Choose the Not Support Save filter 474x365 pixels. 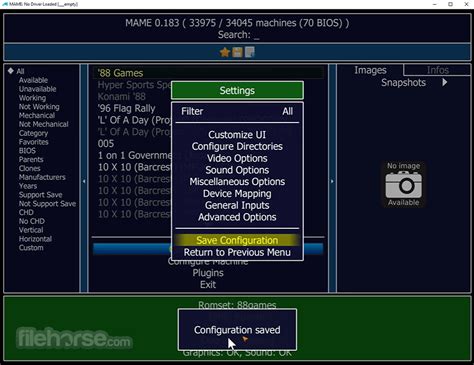point(47,204)
